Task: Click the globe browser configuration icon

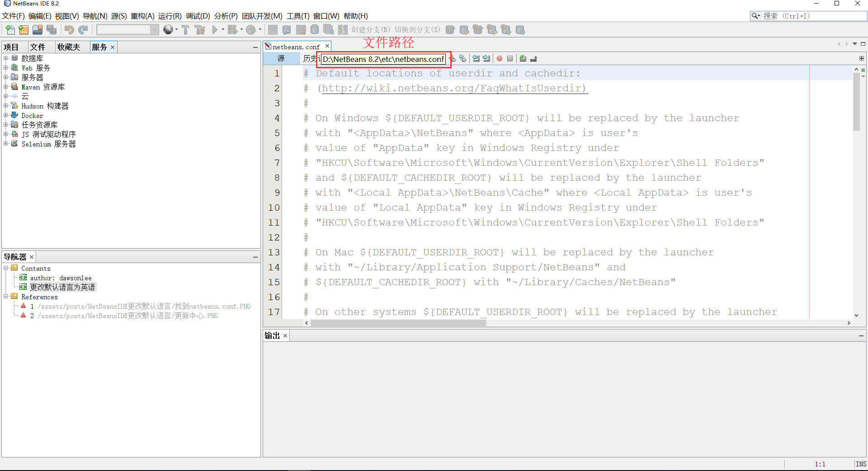Action: point(168,30)
